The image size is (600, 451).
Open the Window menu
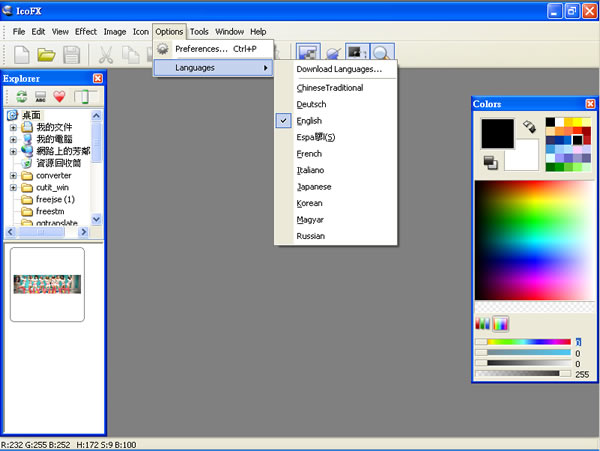coord(230,32)
